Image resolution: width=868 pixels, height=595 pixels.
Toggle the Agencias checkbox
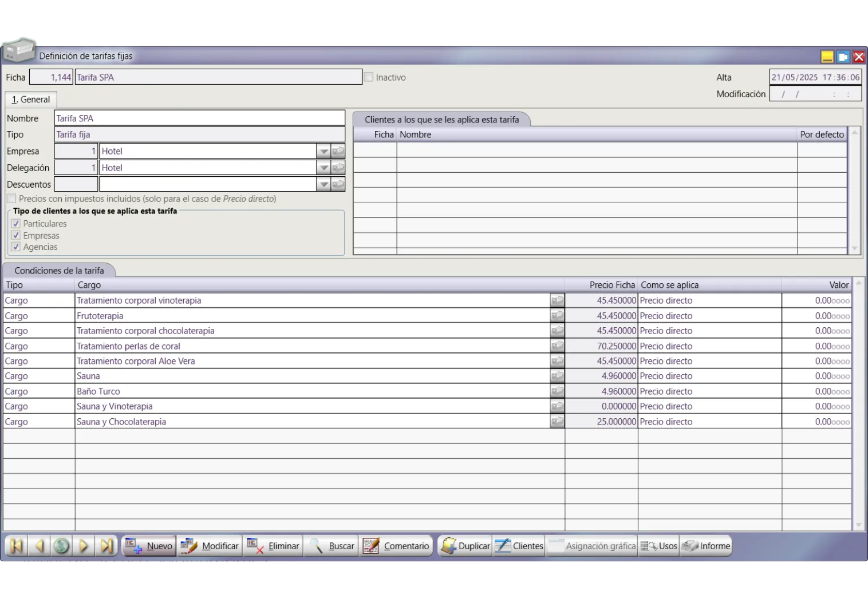(x=16, y=247)
